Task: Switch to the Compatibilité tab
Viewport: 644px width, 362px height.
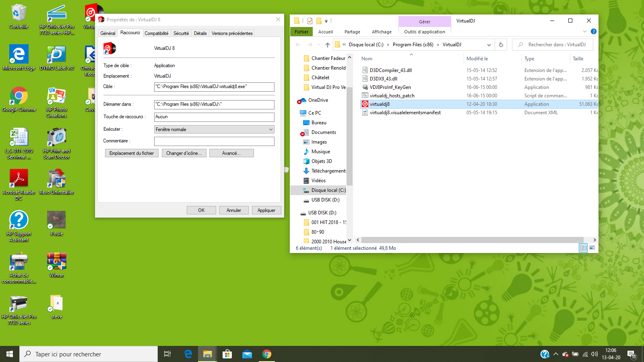Action: pyautogui.click(x=157, y=33)
